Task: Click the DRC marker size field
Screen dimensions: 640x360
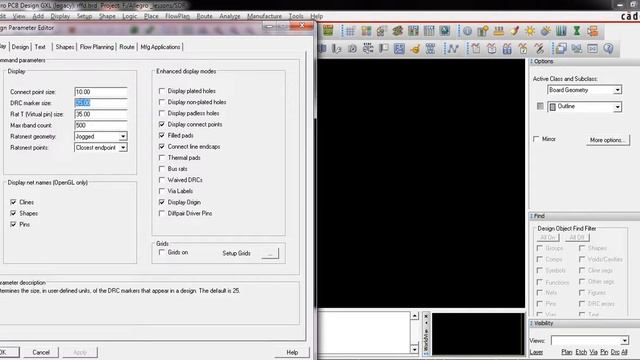Action: pyautogui.click(x=101, y=103)
